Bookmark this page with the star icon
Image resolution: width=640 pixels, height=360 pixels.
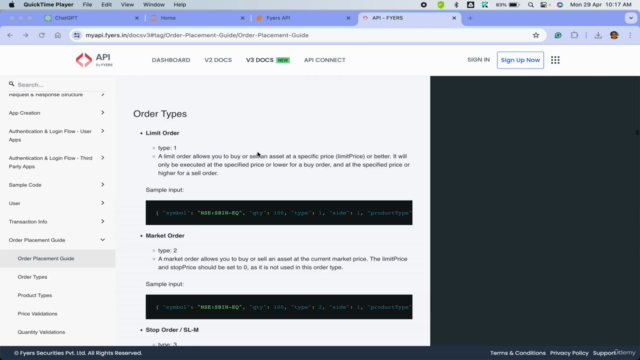click(x=536, y=35)
